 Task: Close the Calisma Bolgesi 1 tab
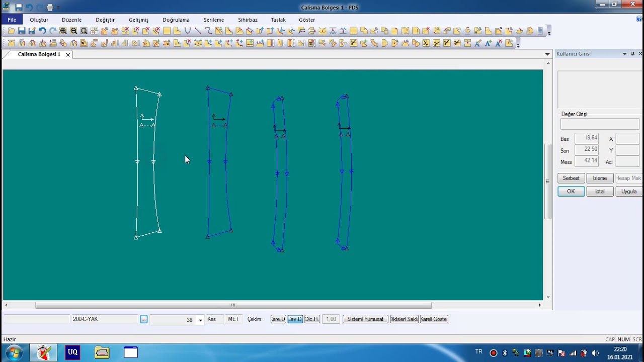coord(67,54)
